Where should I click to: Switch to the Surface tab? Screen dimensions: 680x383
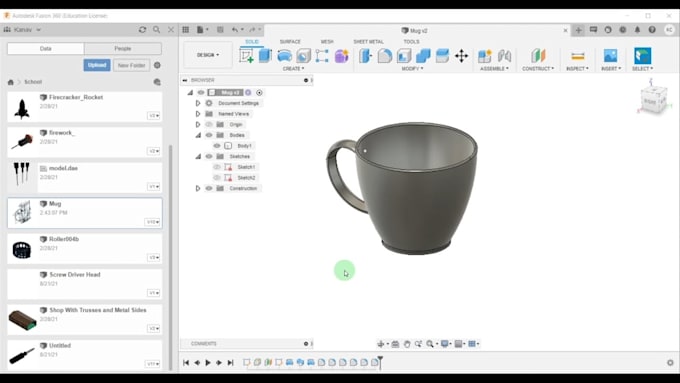click(290, 42)
